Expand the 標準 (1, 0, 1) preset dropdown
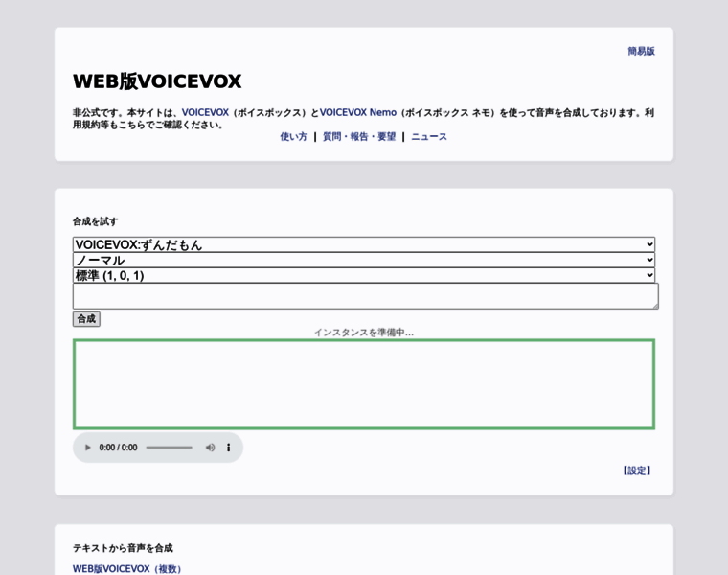Screen dimensions: 728x575 point(364,275)
